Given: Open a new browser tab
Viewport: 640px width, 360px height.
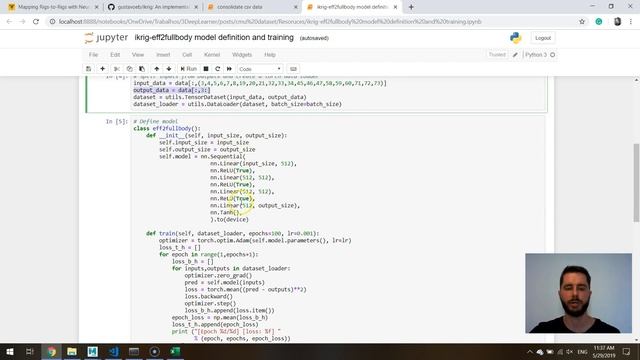Looking at the screenshot, I should click(x=411, y=7).
